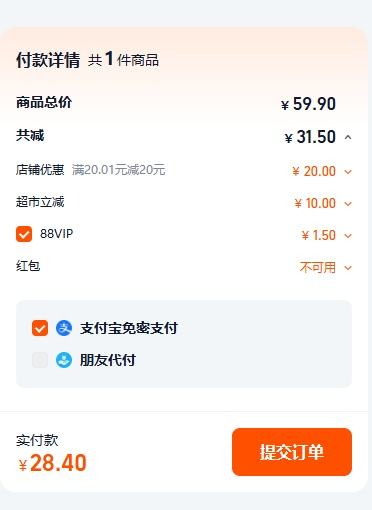372x510 pixels.
Task: Click the 88VIP label text
Action: pyautogui.click(x=56, y=234)
